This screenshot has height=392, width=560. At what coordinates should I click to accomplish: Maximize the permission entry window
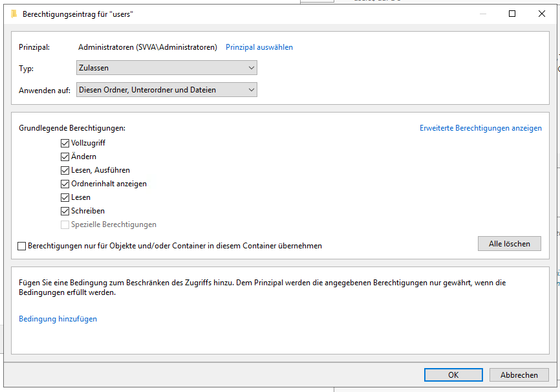tap(512, 14)
